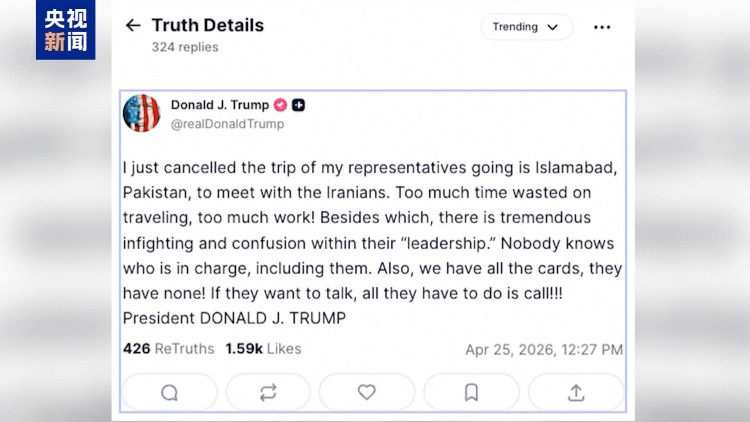This screenshot has height=422, width=750.
Task: Open the Donald J. Trump display name
Action: click(x=219, y=104)
